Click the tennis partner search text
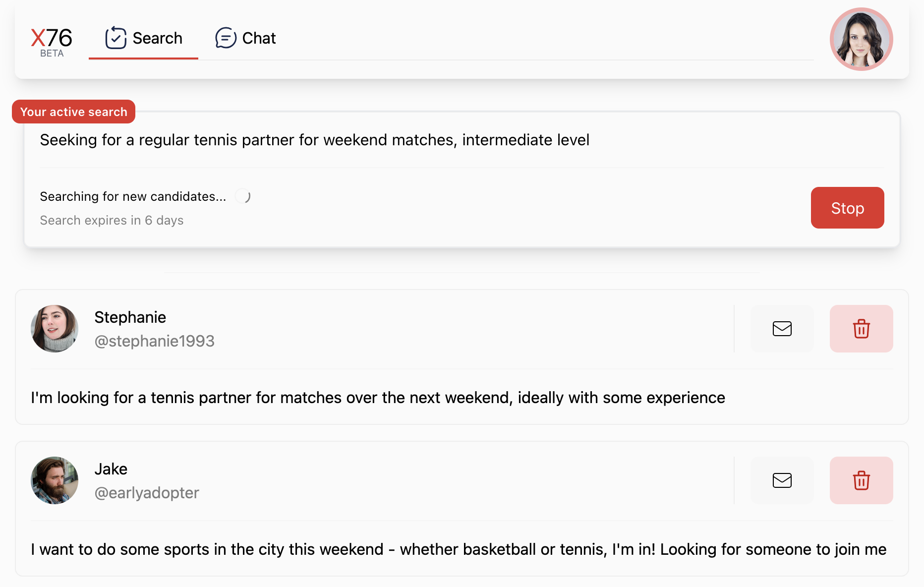This screenshot has height=587, width=924. pos(314,140)
